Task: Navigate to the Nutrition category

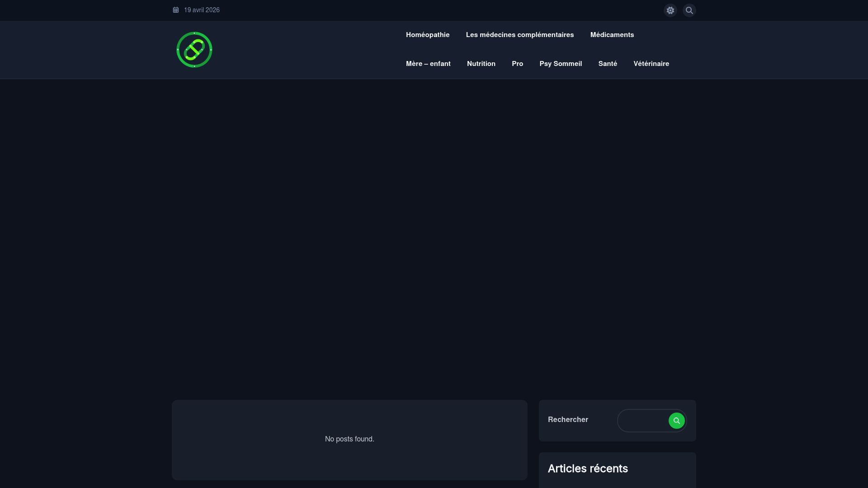Action: pos(481,64)
